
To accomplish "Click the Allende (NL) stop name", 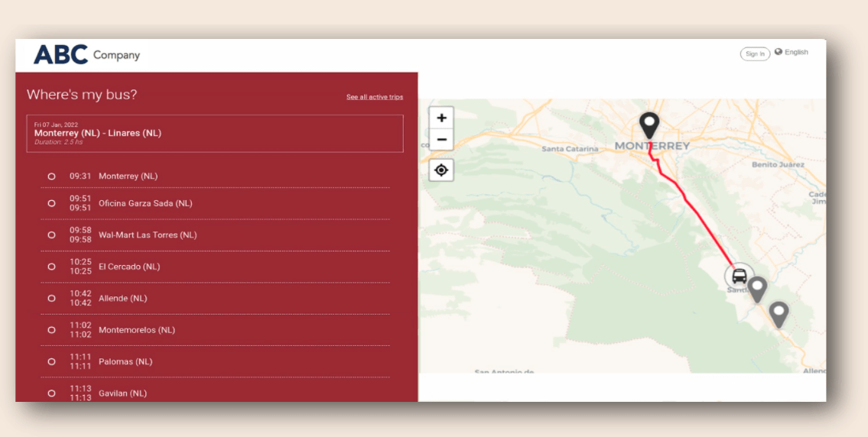I will click(123, 298).
